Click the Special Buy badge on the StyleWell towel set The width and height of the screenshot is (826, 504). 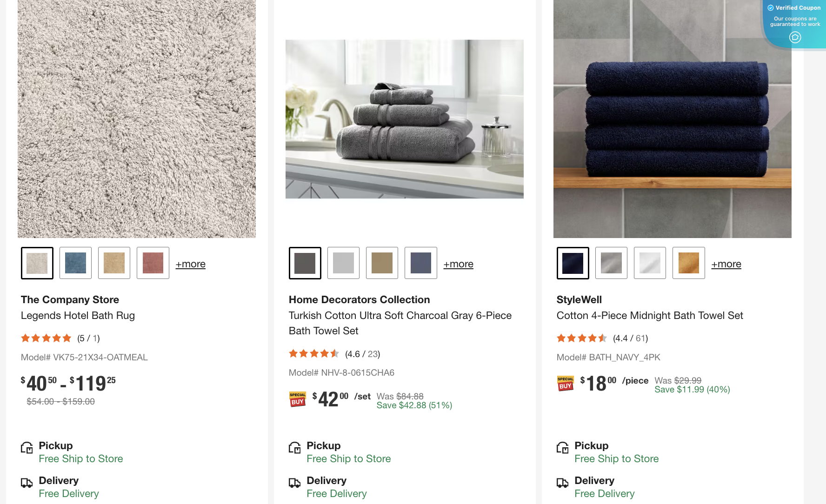point(565,384)
